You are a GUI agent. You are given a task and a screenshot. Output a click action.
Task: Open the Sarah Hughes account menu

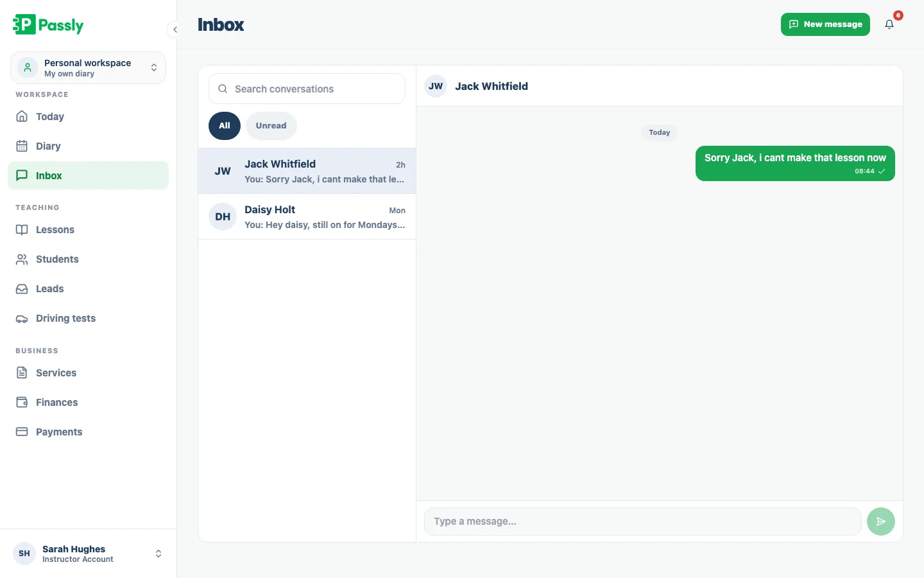point(88,554)
